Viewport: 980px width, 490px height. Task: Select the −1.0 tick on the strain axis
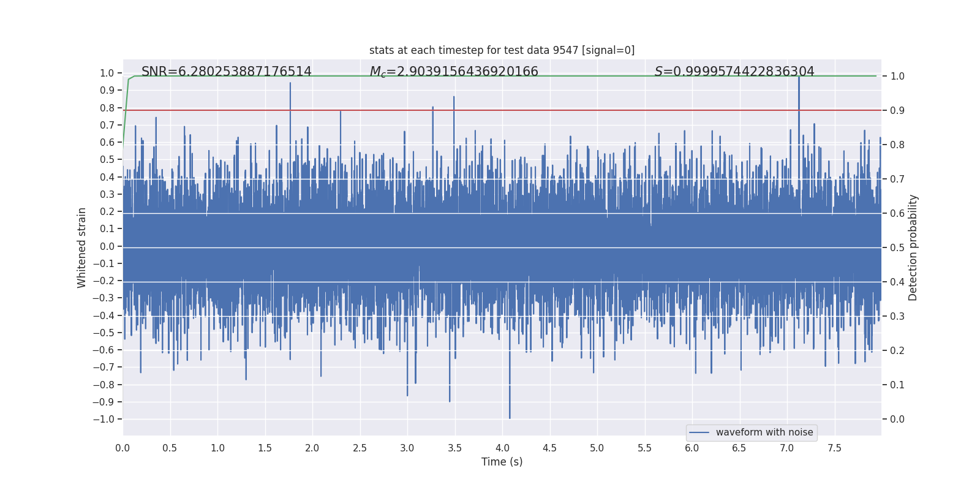[104, 420]
